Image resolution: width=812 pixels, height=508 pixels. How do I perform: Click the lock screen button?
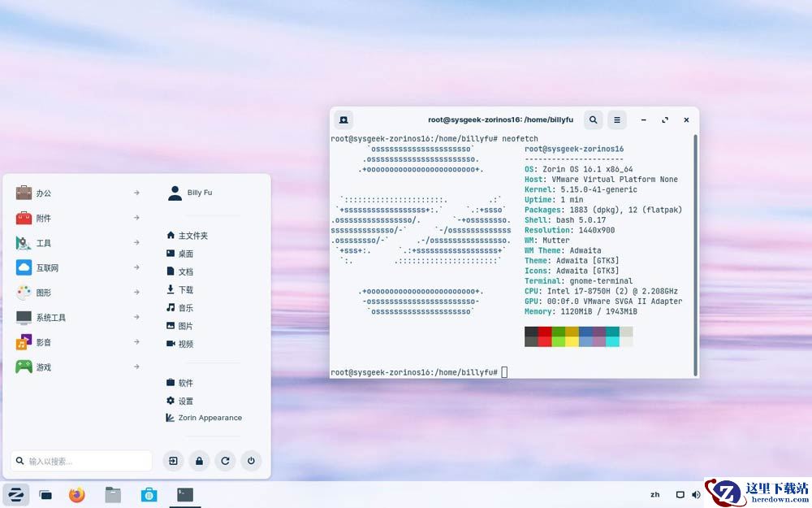point(200,461)
